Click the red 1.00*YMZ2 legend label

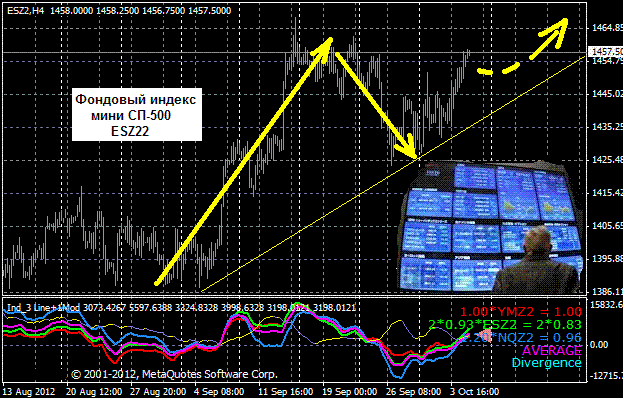click(x=520, y=312)
